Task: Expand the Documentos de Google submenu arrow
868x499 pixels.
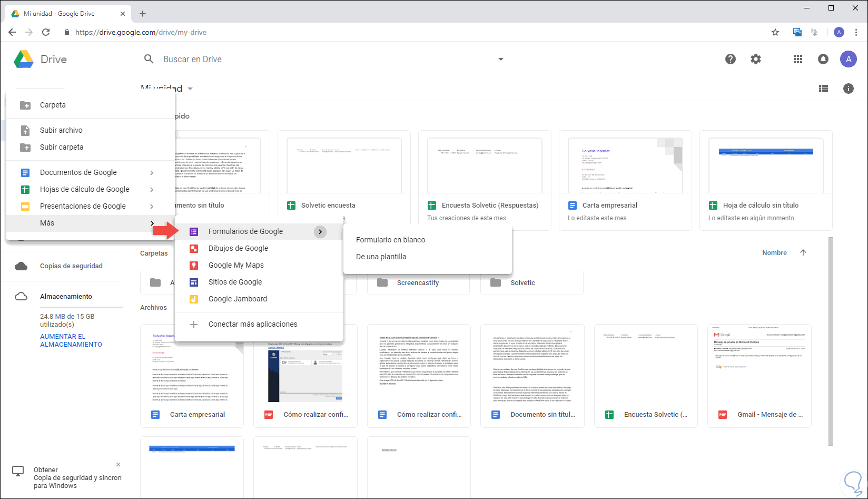Action: click(x=152, y=172)
